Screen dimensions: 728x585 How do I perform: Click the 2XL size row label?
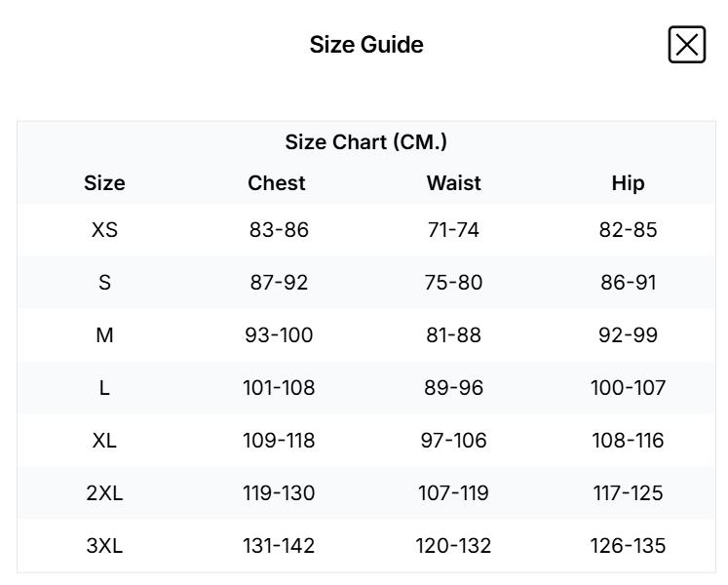(x=104, y=493)
